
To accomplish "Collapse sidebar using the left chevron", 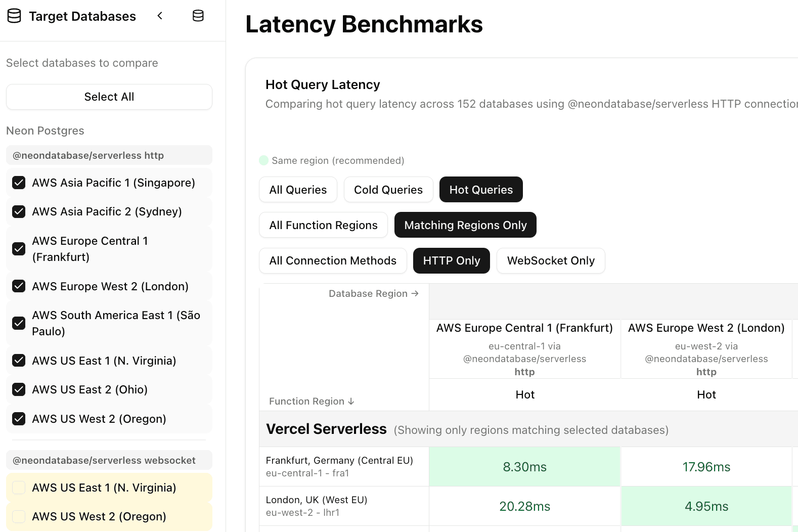I will tap(160, 16).
